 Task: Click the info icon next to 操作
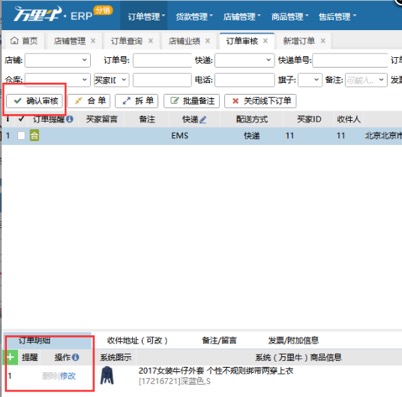pyautogui.click(x=75, y=357)
